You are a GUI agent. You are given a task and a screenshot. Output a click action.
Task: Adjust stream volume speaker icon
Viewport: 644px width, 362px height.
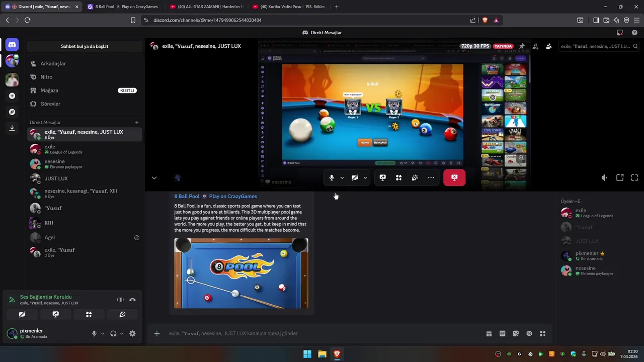pyautogui.click(x=604, y=177)
